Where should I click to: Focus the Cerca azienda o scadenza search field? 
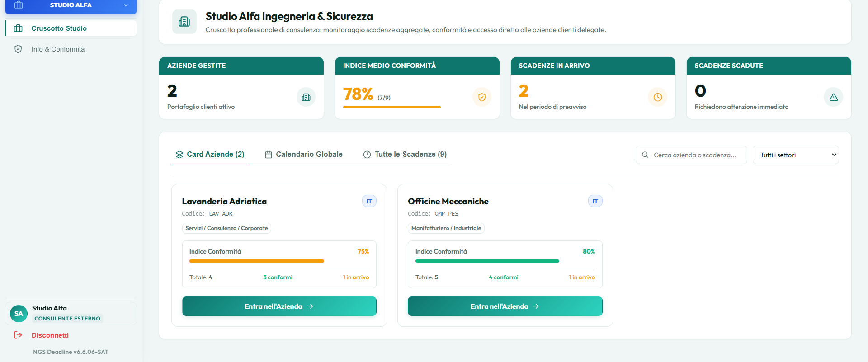[x=691, y=155]
